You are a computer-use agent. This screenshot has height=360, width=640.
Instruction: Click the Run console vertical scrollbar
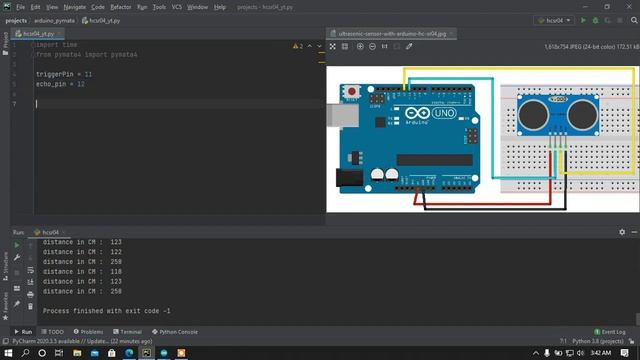click(x=637, y=319)
